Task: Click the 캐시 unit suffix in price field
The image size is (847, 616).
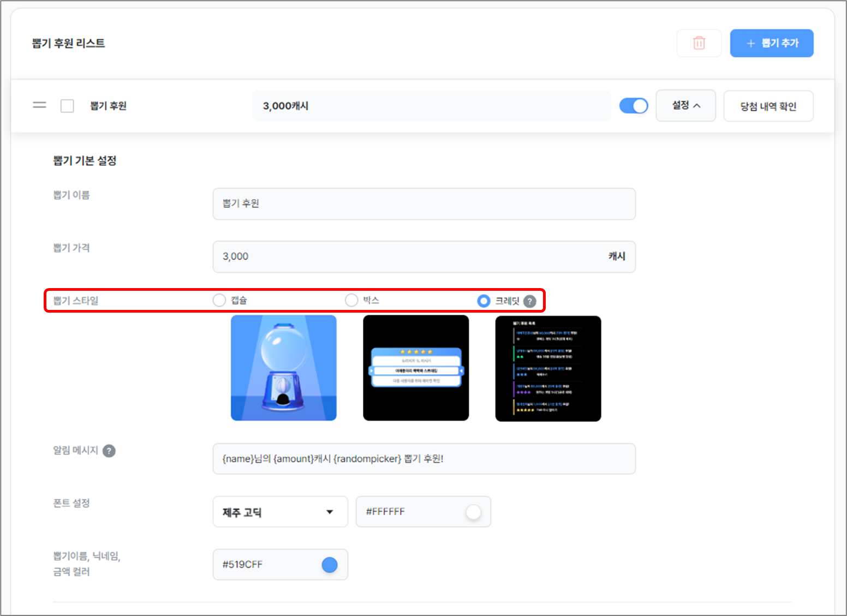Action: [617, 256]
